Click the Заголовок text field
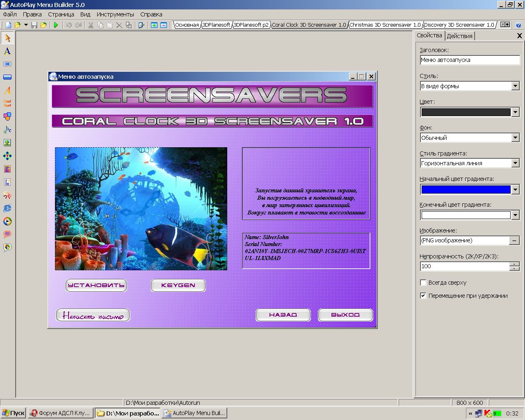 click(470, 60)
